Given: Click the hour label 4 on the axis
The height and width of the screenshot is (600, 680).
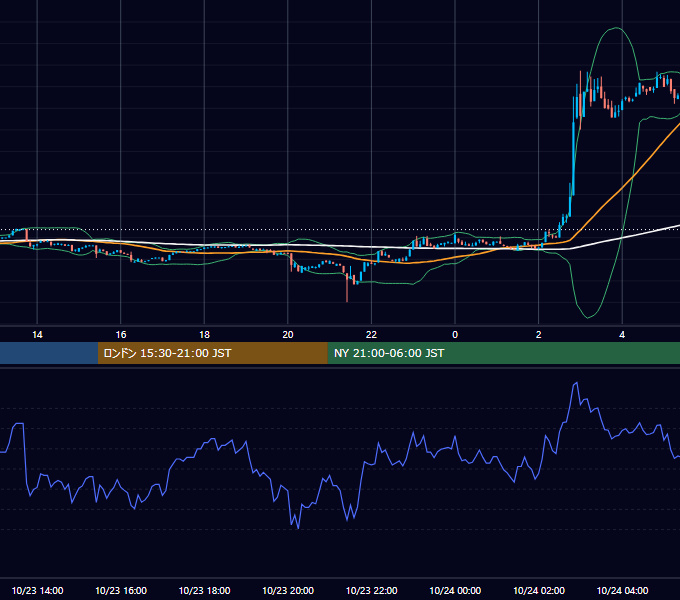Looking at the screenshot, I should pos(622,335).
